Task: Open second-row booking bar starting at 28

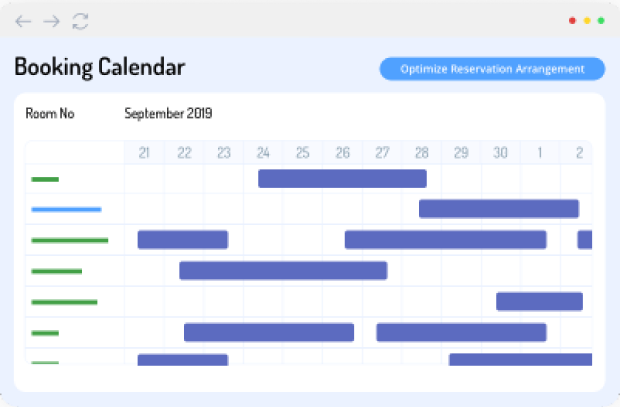Action: [x=498, y=209]
